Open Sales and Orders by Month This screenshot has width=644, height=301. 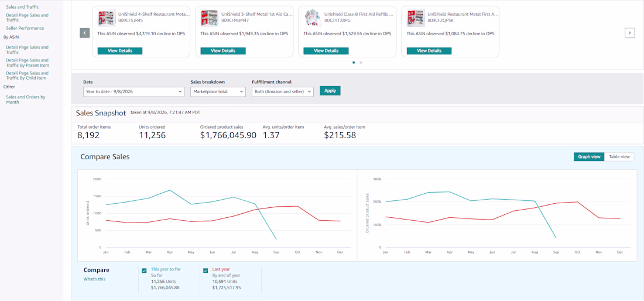25,100
